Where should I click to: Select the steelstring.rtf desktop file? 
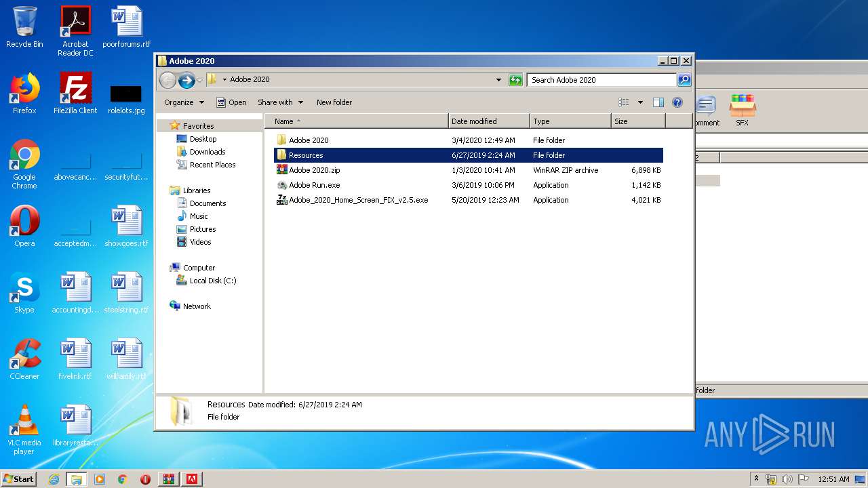(x=126, y=293)
